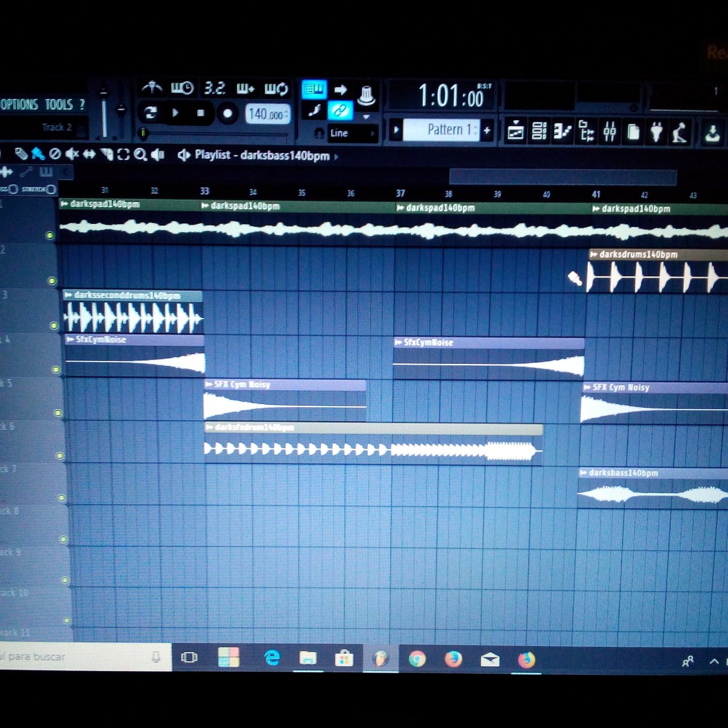Open the Channel rack icon

coord(539,131)
